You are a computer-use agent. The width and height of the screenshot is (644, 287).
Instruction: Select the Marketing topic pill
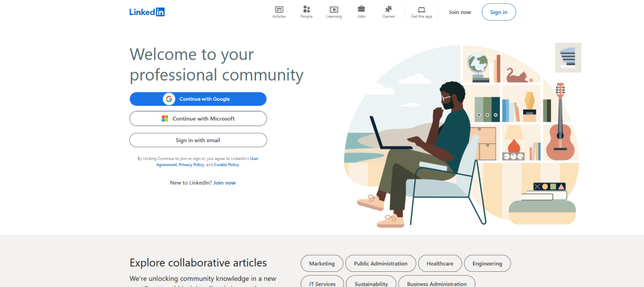point(322,264)
